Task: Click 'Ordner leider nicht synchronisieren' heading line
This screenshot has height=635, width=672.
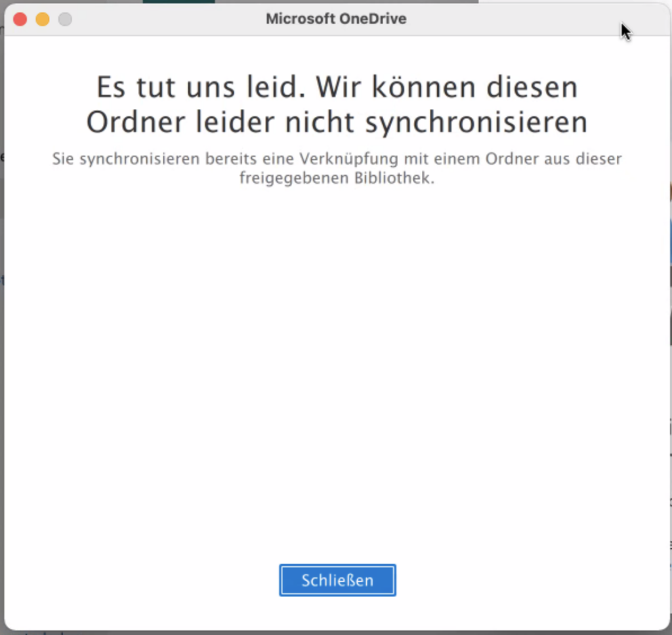Action: tap(336, 123)
